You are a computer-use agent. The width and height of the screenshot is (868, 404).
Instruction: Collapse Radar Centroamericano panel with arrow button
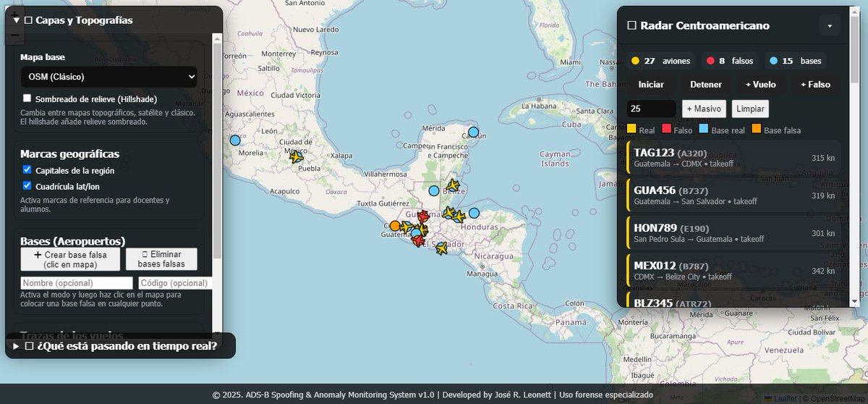click(830, 25)
